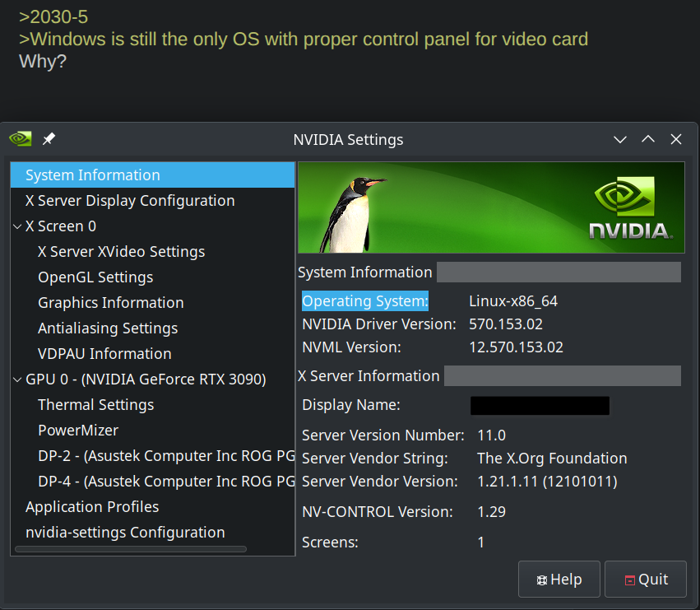Open Antialiasing Settings page

[108, 328]
